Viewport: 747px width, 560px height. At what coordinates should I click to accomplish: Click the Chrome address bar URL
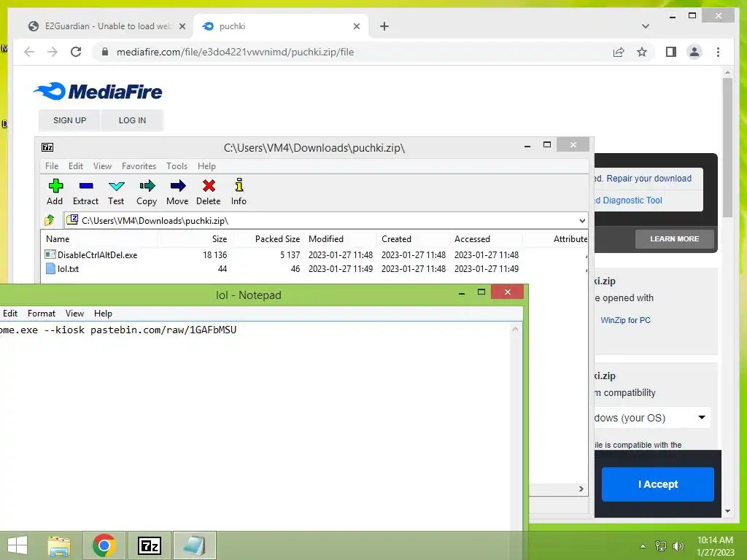pos(236,52)
